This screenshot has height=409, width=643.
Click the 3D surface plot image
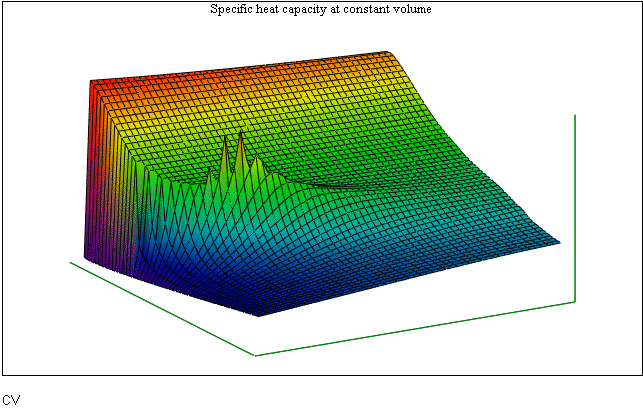coord(322,188)
